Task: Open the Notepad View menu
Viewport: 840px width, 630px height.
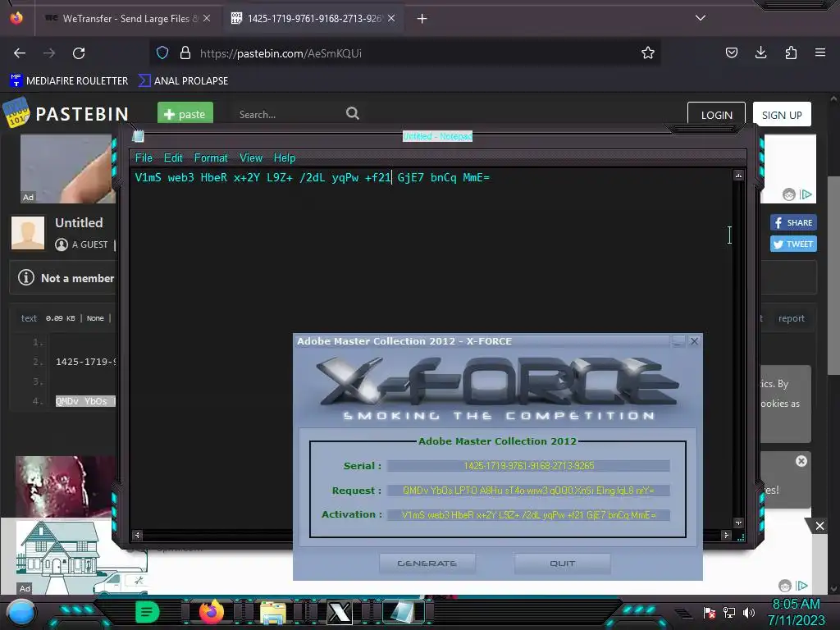Action: click(251, 158)
